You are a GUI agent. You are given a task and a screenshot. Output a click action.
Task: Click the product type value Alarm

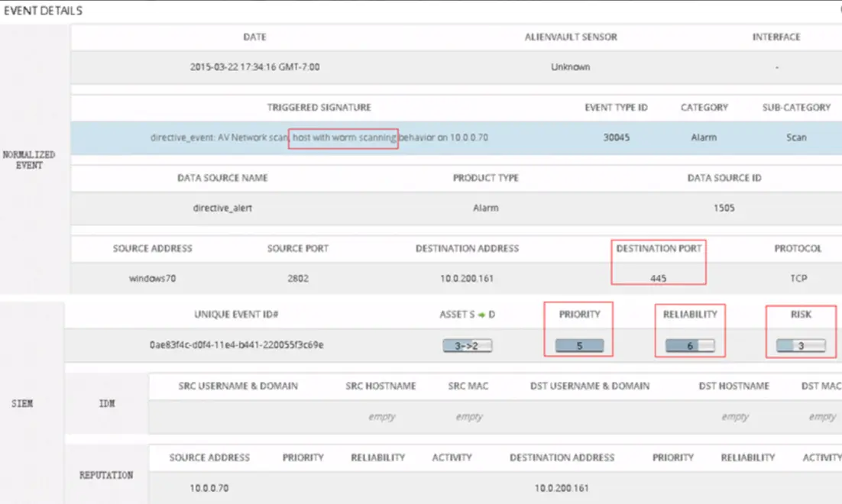point(485,208)
